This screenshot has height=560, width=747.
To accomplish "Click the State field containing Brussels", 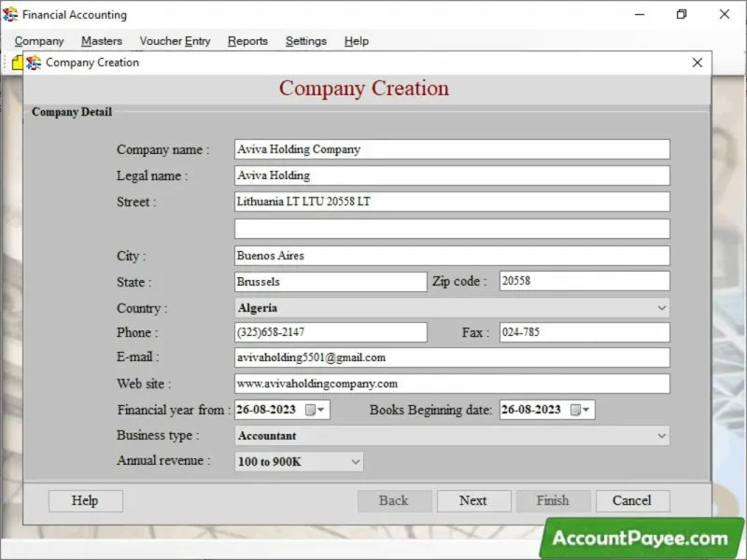I will [331, 282].
